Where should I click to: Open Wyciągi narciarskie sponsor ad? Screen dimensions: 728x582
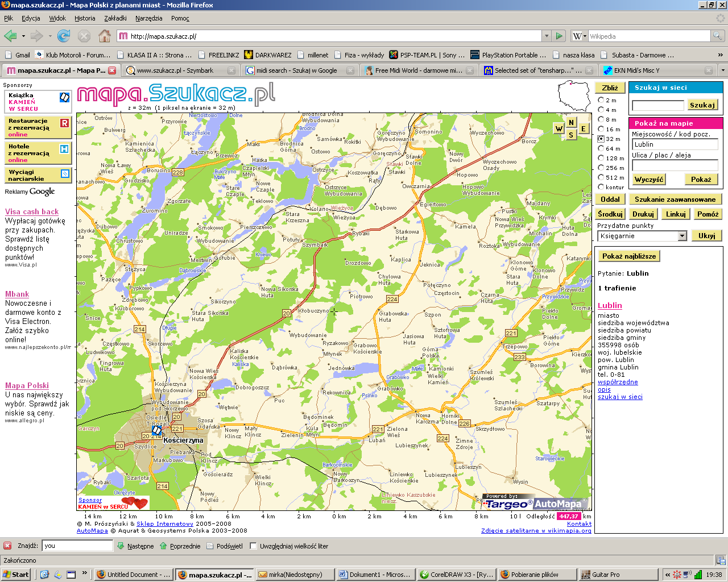[x=38, y=175]
